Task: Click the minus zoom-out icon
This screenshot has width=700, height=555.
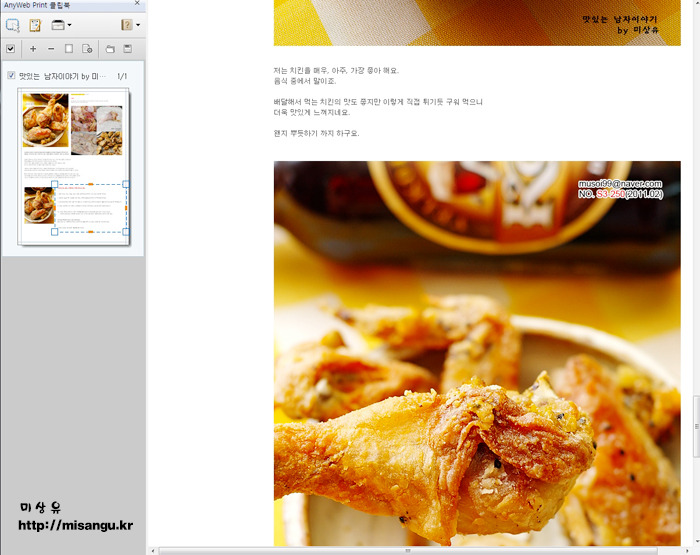Action: [51, 49]
